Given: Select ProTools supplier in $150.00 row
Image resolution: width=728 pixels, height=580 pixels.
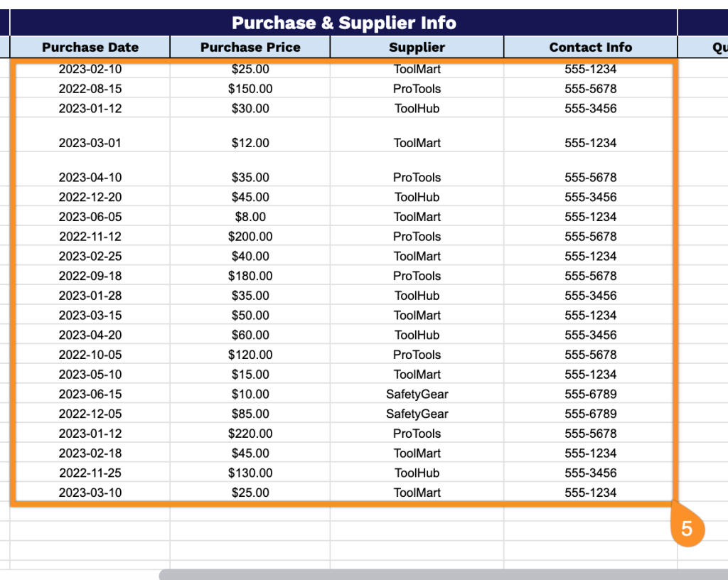Looking at the screenshot, I should click(x=417, y=89).
